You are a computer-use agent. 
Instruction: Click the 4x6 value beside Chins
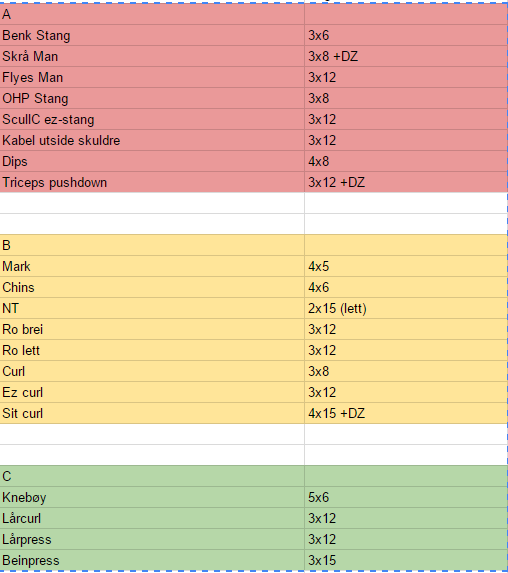pos(406,287)
